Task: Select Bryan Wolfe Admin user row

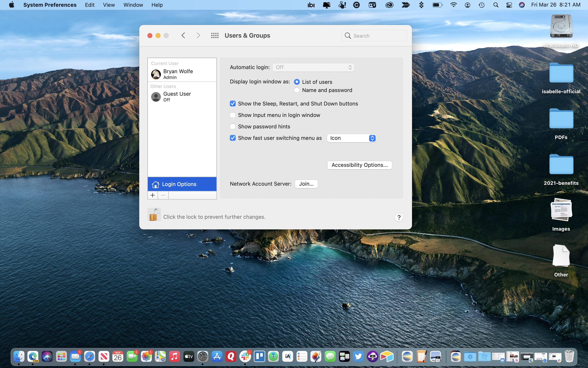Action: (x=182, y=74)
